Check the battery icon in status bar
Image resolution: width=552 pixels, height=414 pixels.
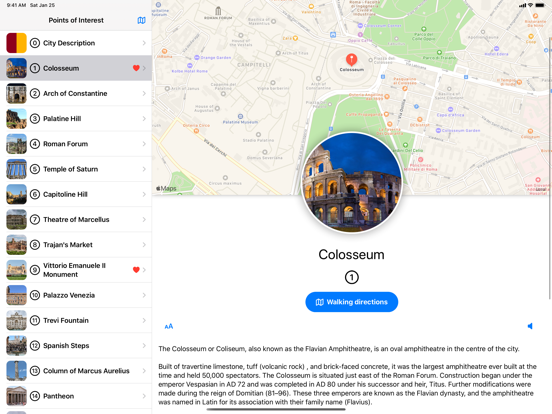point(540,5)
